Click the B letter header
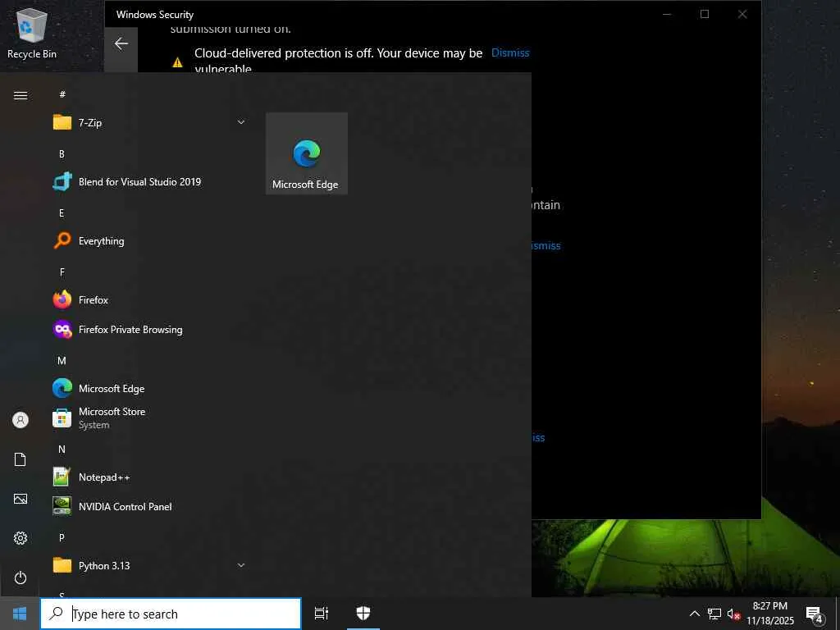Viewport: 840px width, 630px height. click(62, 153)
